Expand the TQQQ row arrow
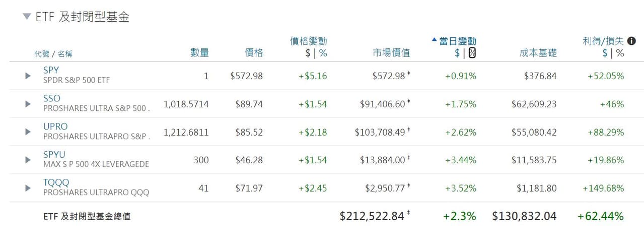 pos(28,188)
